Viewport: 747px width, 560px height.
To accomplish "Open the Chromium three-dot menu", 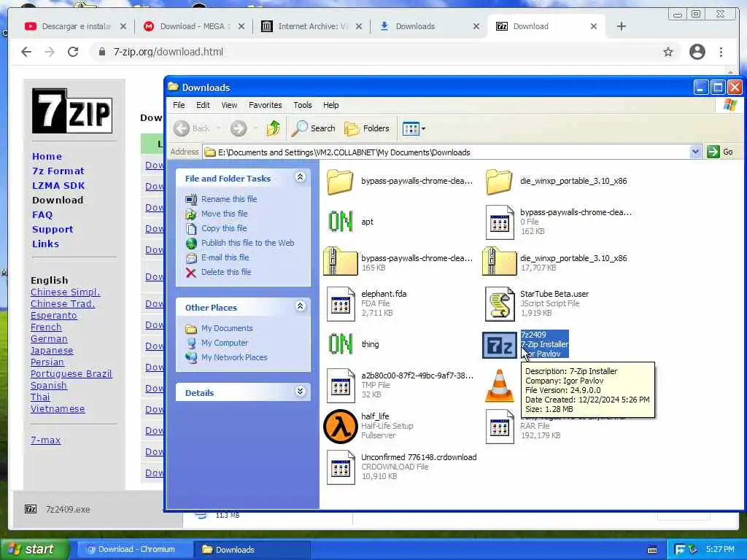I will coord(721,52).
